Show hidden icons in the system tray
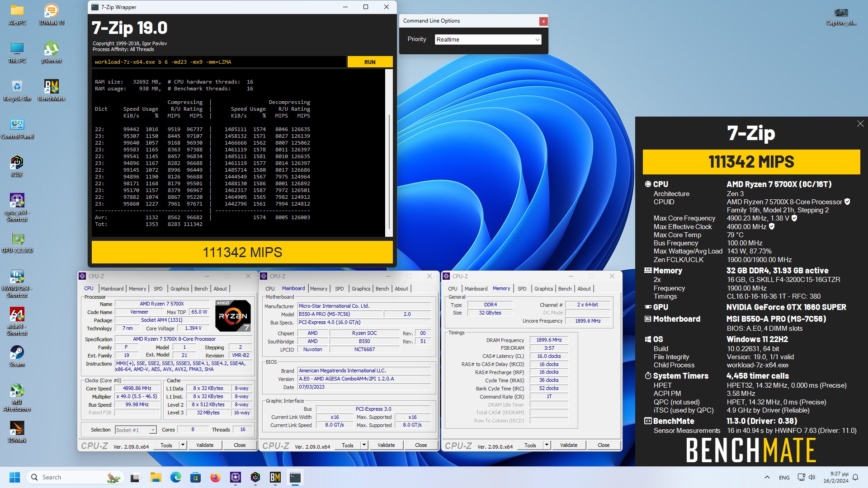 tap(767, 477)
